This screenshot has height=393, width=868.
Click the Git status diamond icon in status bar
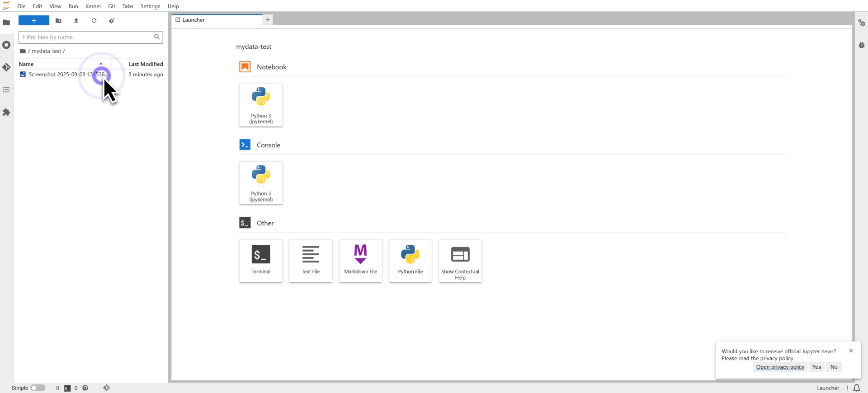click(x=106, y=388)
